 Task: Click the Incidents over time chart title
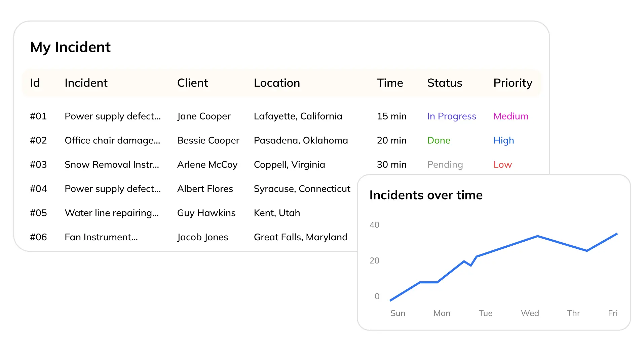click(x=426, y=195)
